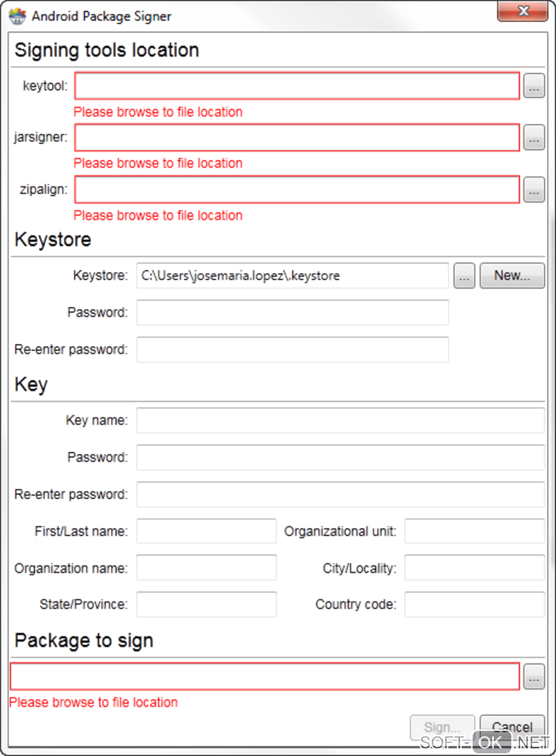Image resolution: width=556 pixels, height=756 pixels.
Task: Click the Key name input field
Action: point(340,420)
